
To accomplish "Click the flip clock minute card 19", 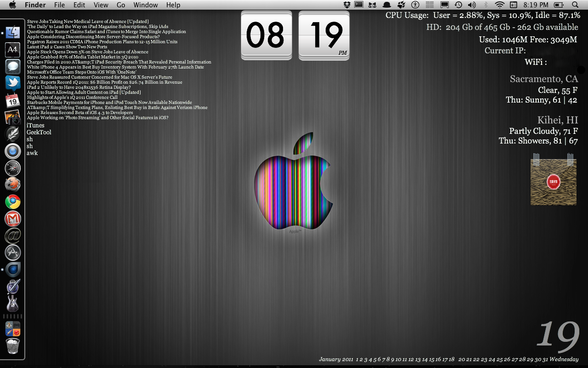I will (x=324, y=35).
